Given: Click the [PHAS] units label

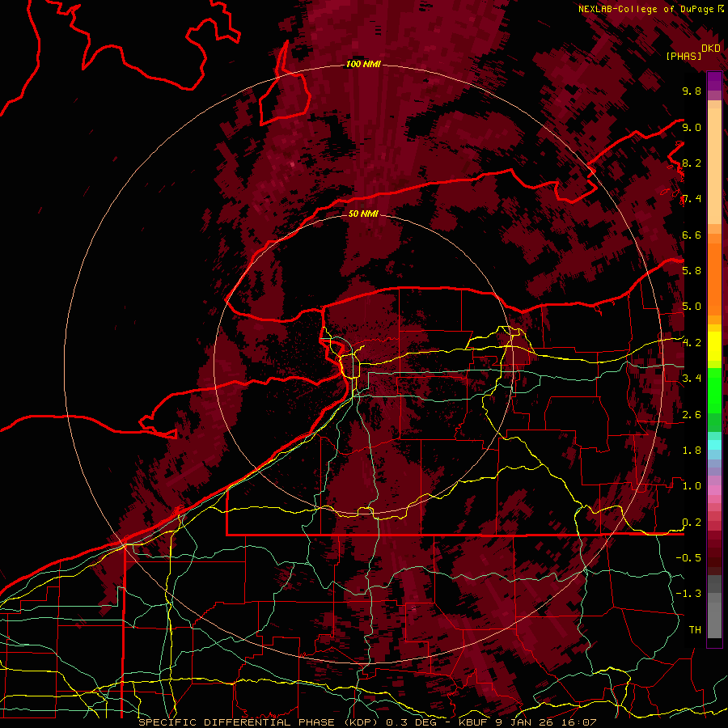Looking at the screenshot, I should click(x=684, y=56).
